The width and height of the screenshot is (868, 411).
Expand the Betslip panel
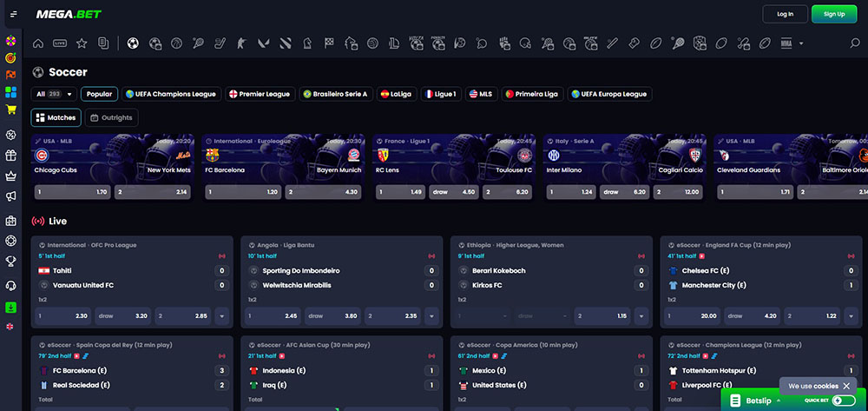pos(756,401)
